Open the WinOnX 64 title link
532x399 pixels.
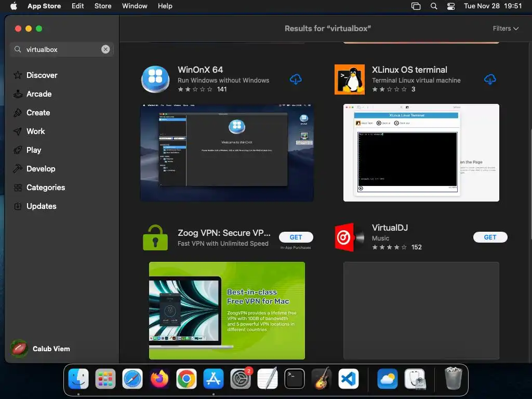(x=200, y=70)
